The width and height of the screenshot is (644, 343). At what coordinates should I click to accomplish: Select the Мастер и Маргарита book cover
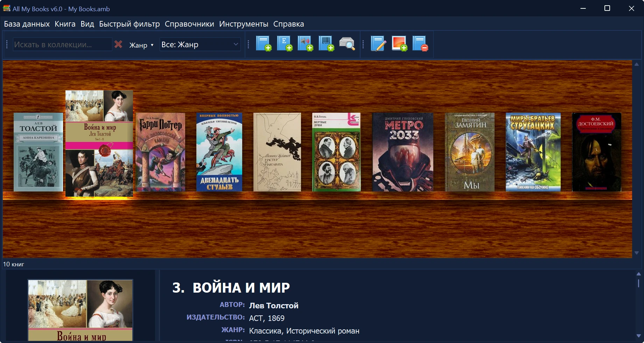[277, 152]
